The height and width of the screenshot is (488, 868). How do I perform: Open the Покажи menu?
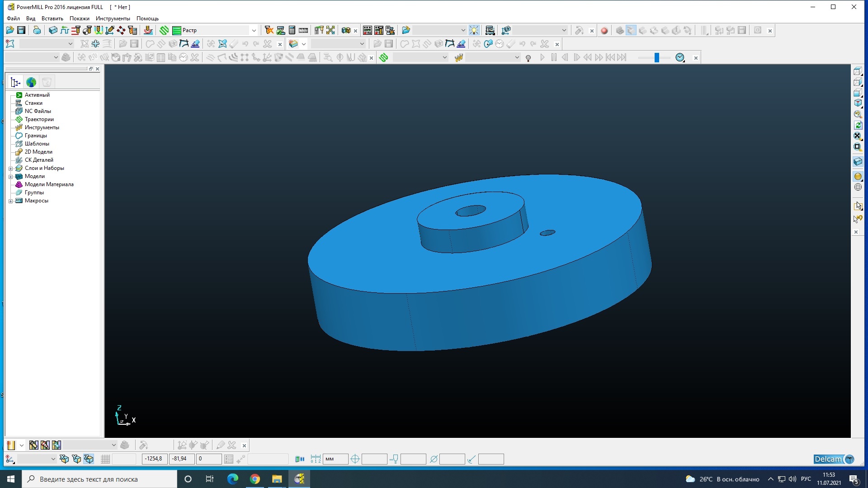(x=80, y=19)
